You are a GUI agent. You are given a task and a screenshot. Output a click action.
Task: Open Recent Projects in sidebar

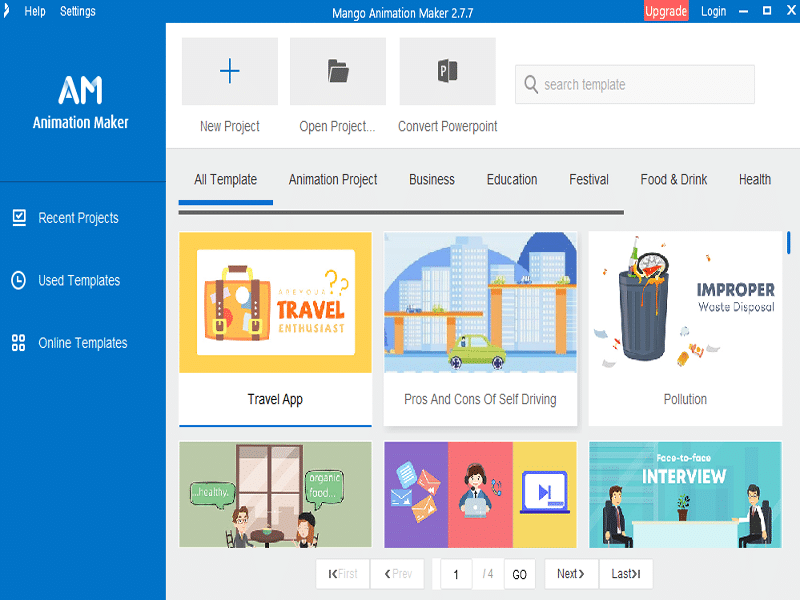pyautogui.click(x=78, y=218)
